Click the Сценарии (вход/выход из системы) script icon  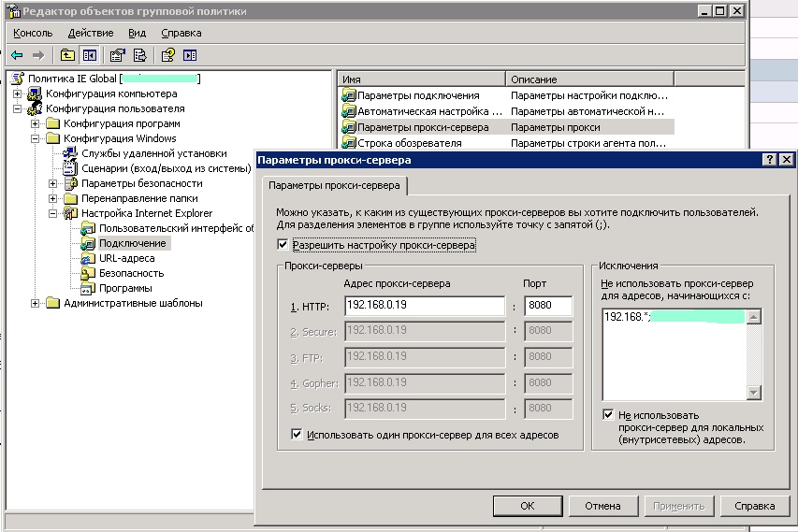tap(70, 168)
